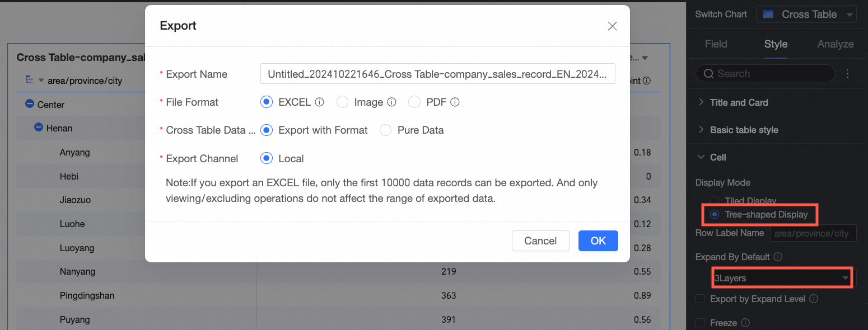868x330 pixels.
Task: Click the EXCEL format info icon
Action: tap(320, 102)
